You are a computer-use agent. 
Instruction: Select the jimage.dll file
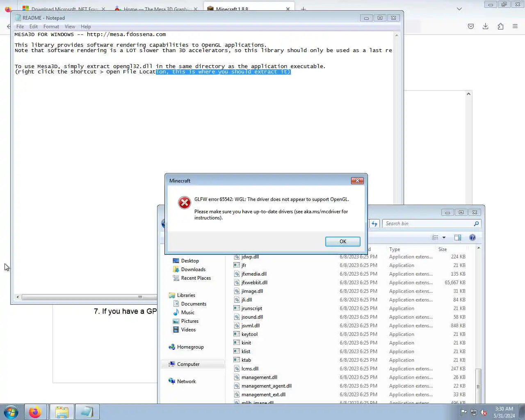pyautogui.click(x=252, y=291)
